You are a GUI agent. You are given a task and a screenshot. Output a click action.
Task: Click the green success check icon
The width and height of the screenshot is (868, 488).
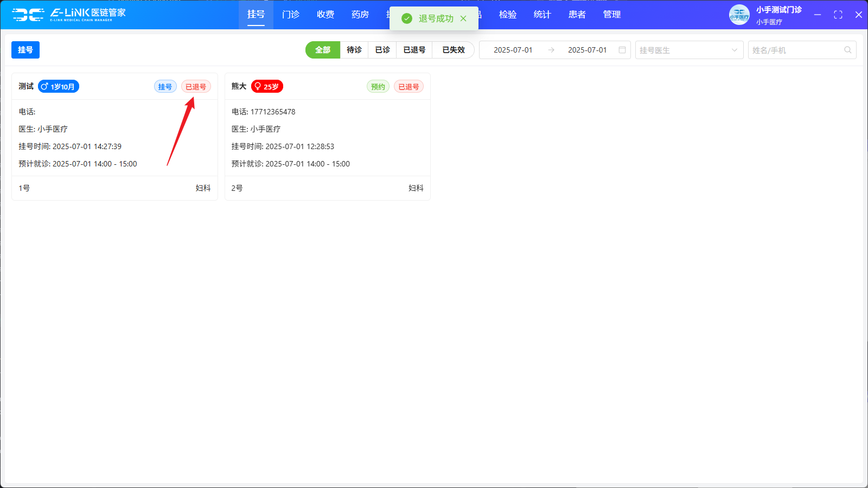[407, 18]
